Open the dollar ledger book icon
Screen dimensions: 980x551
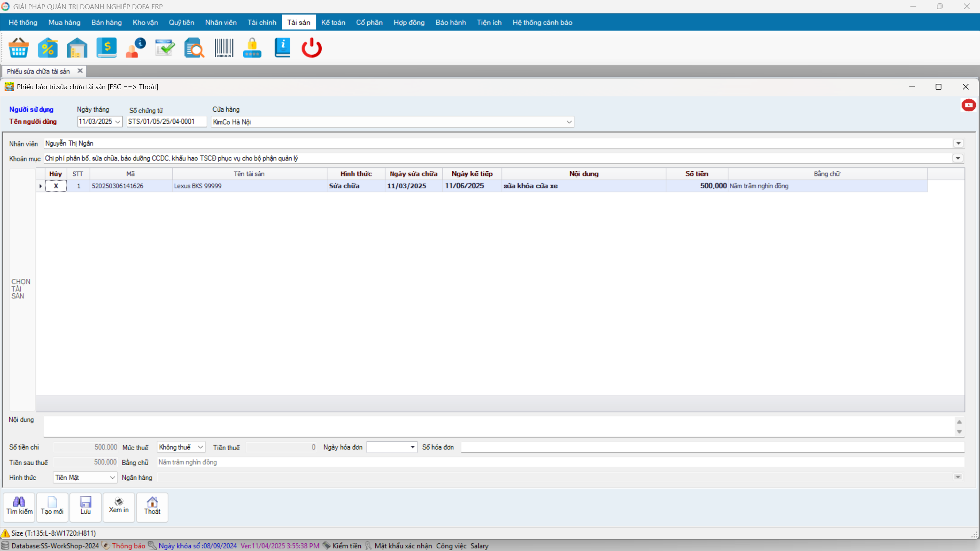106,48
